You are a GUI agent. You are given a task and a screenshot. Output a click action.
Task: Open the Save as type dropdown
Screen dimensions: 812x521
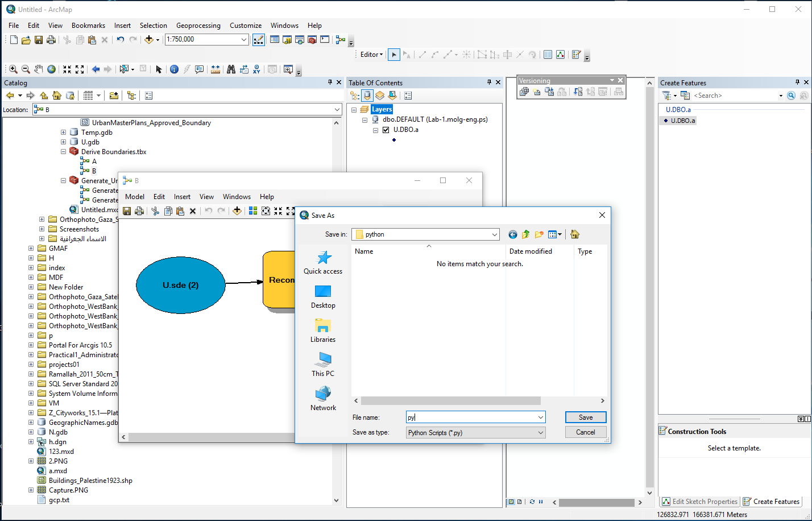(541, 432)
